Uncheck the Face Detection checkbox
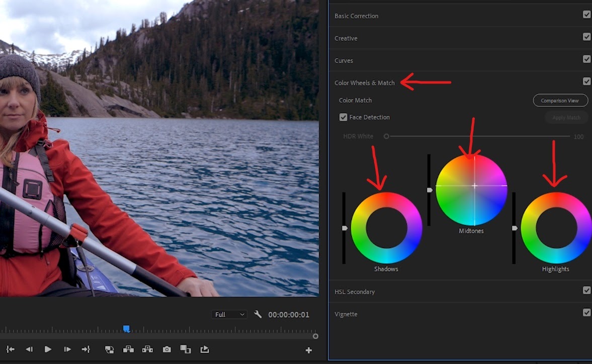This screenshot has height=364, width=592. [x=343, y=117]
